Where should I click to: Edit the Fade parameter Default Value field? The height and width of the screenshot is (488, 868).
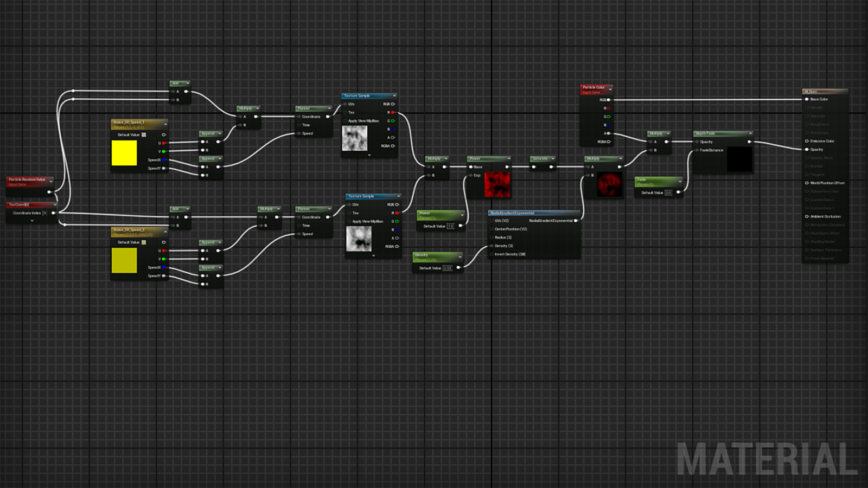click(x=668, y=192)
